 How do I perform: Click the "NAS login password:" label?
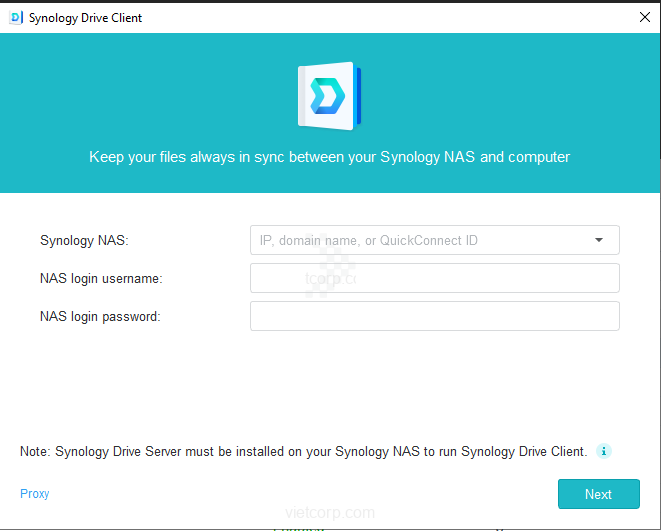(x=100, y=316)
